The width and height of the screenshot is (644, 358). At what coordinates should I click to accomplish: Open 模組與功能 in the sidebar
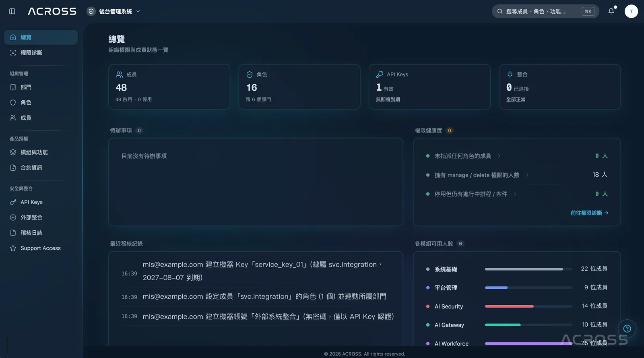tap(41, 152)
